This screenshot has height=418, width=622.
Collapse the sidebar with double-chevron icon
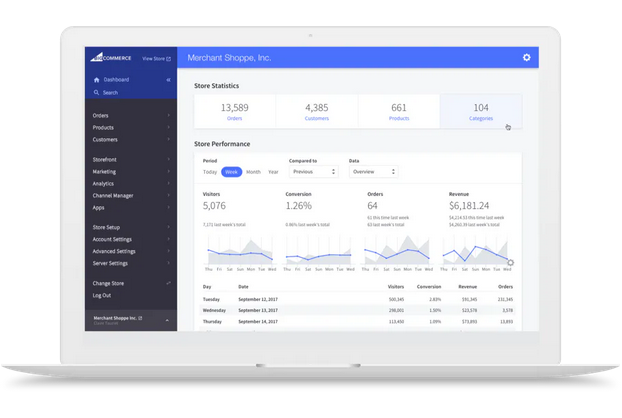(169, 80)
